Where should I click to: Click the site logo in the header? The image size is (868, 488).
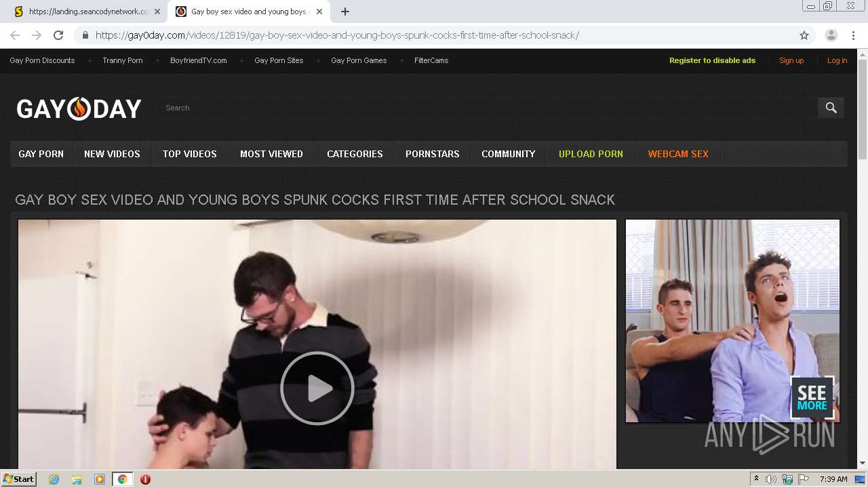[79, 108]
